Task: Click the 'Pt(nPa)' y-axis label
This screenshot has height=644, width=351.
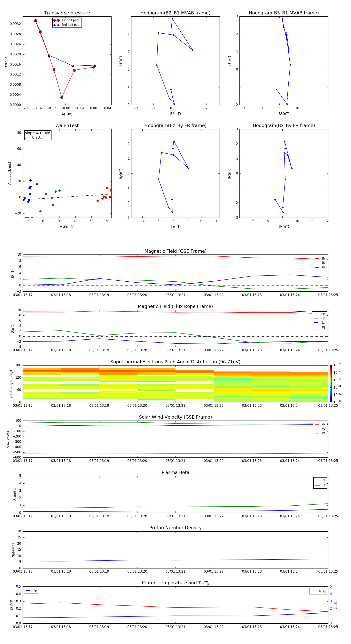Action: pyautogui.click(x=6, y=61)
